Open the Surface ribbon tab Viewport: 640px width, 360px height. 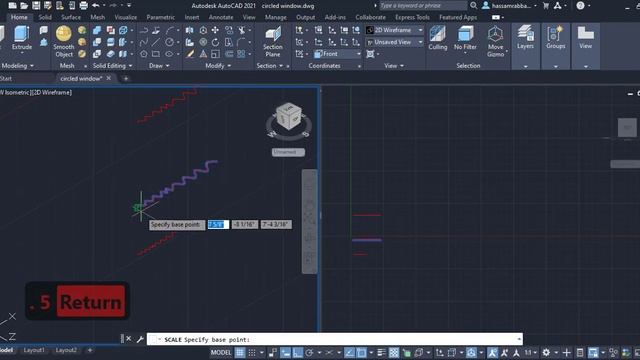pos(71,17)
